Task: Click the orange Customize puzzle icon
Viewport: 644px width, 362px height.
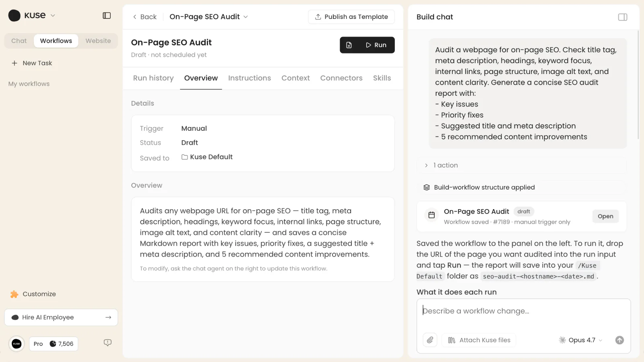Action: click(x=14, y=294)
